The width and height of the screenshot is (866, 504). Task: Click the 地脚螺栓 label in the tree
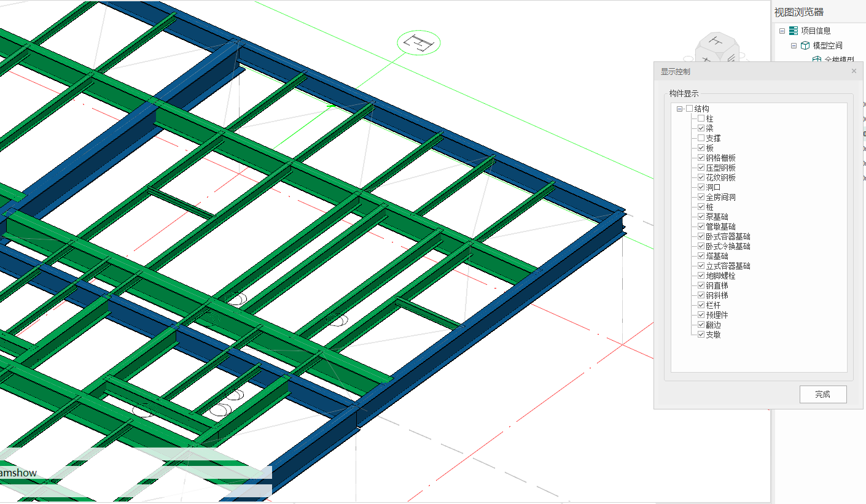tap(720, 276)
